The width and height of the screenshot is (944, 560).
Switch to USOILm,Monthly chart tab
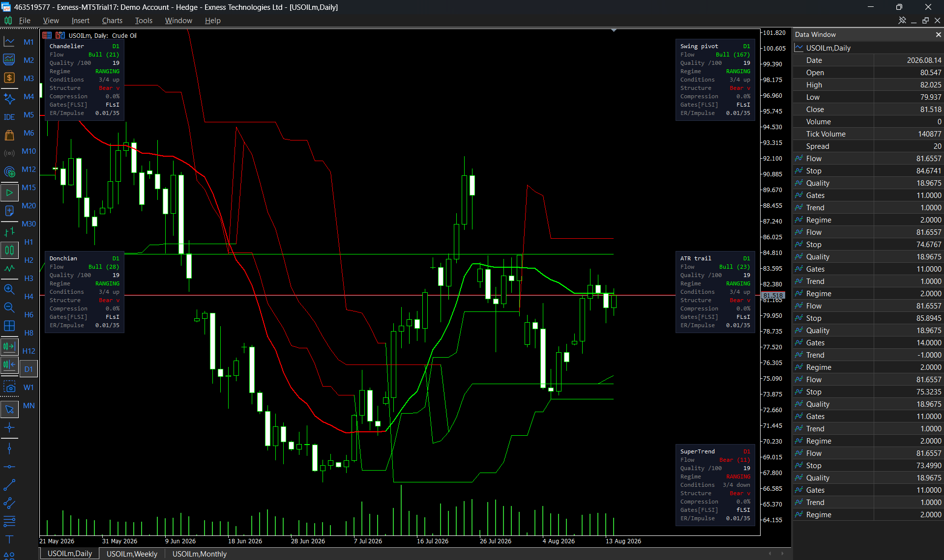(x=199, y=554)
